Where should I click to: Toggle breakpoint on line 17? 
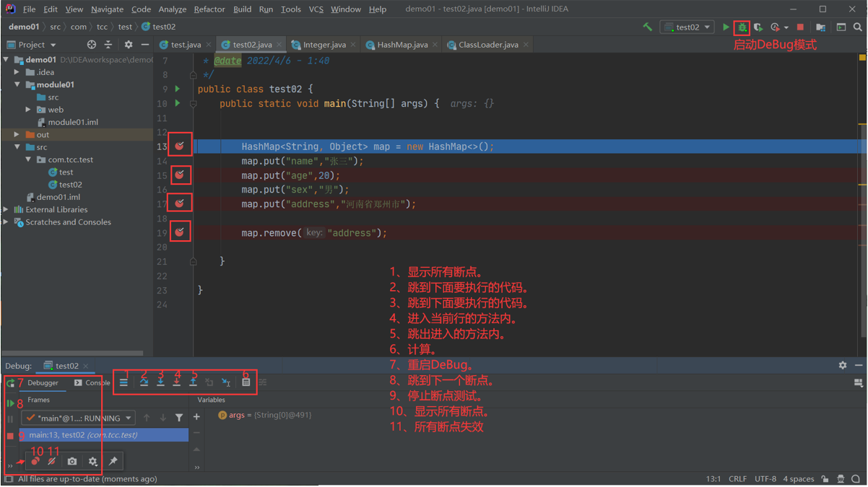179,203
